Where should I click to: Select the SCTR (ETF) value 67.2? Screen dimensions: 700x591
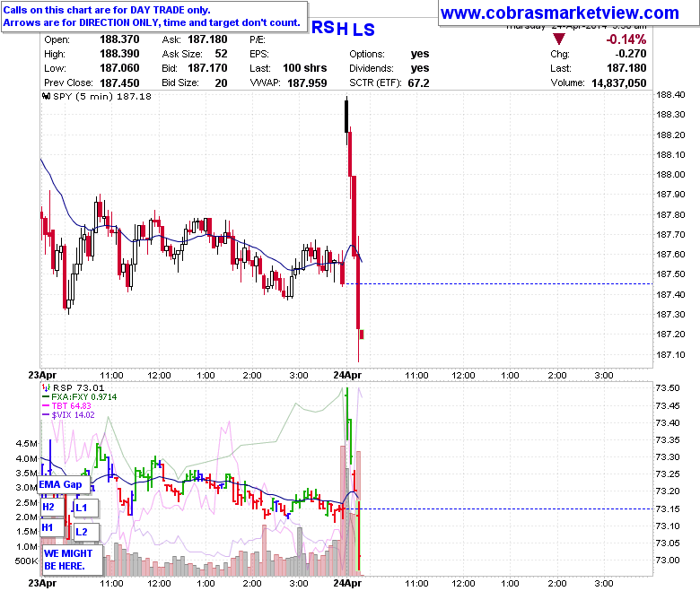pos(418,83)
